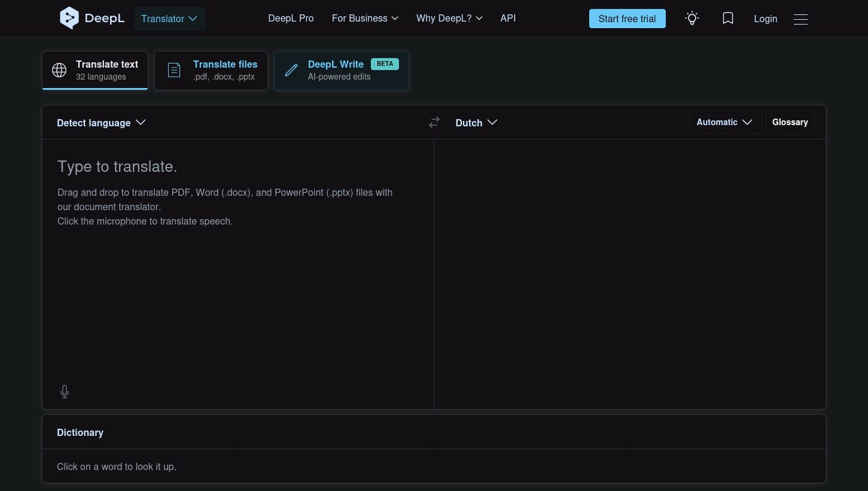
Task: Click the translation output area
Action: click(630, 274)
